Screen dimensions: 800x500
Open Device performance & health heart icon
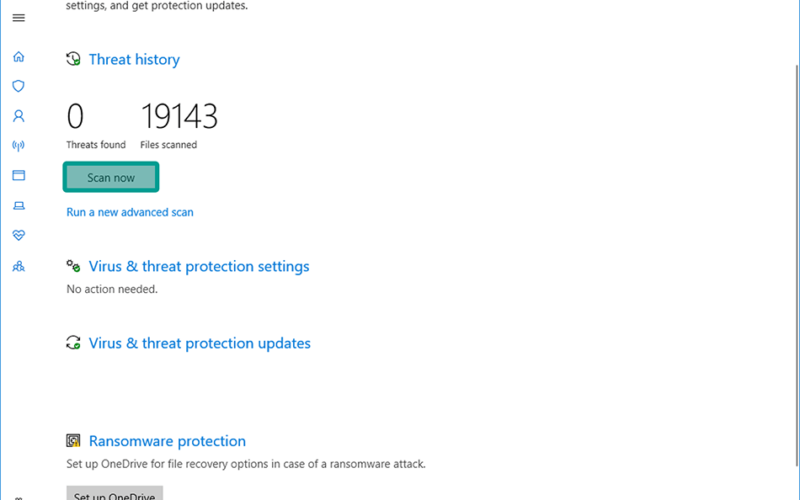pyautogui.click(x=18, y=235)
